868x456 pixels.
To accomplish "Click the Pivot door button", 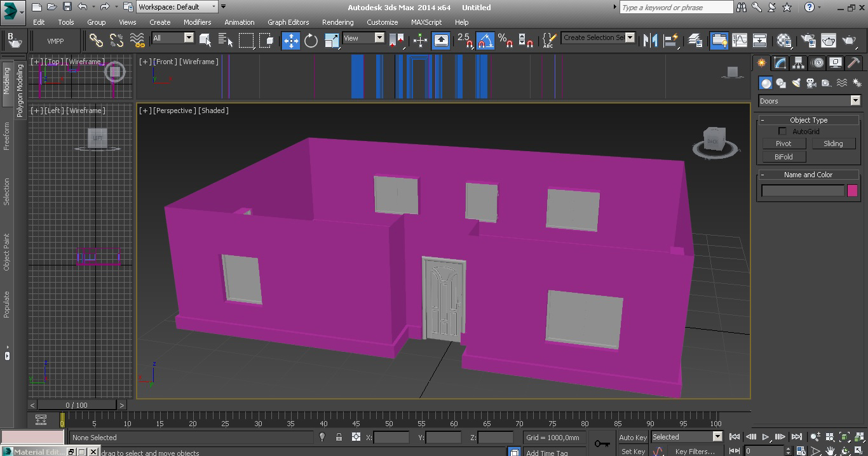I will click(x=783, y=144).
